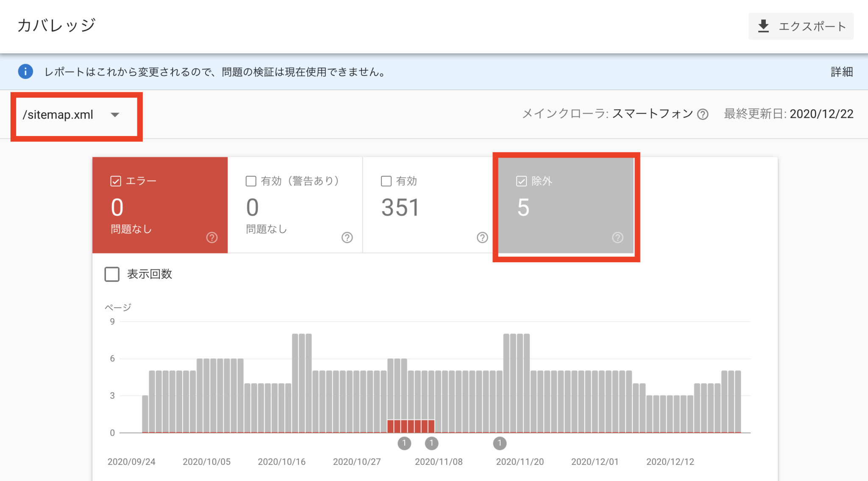The image size is (868, 481).
Task: Click the blue info icon in the banner
Action: pos(25,72)
